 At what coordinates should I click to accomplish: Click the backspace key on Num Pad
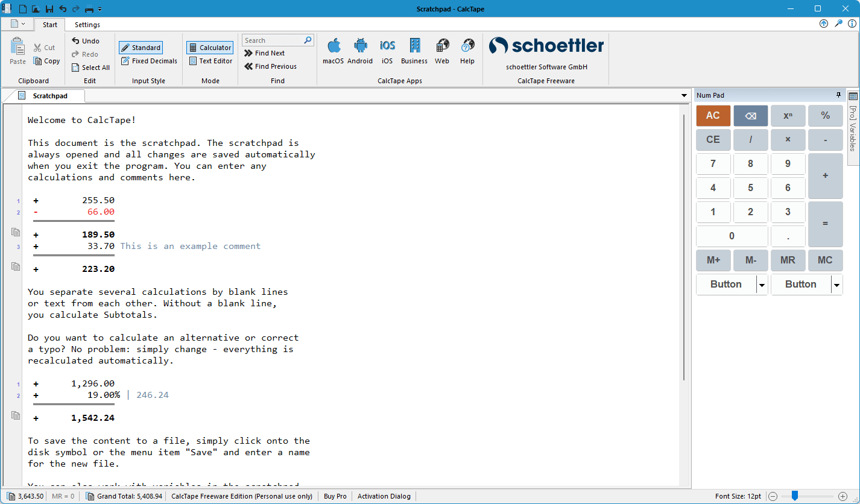(751, 116)
